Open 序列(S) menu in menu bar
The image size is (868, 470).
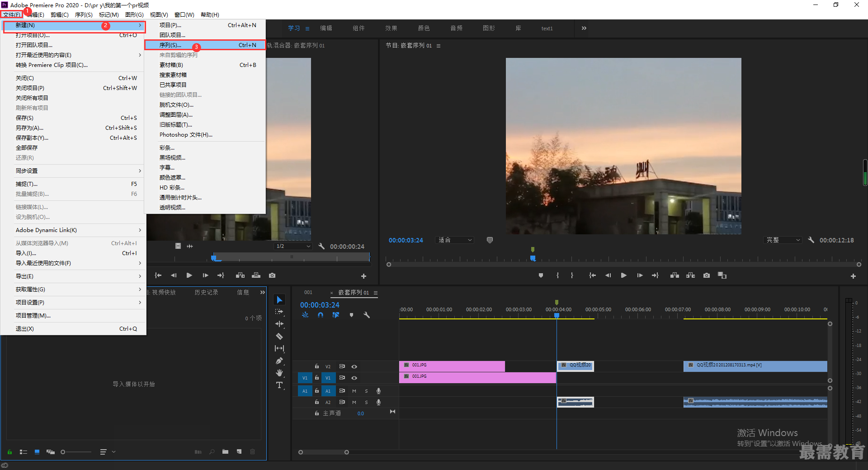point(84,15)
